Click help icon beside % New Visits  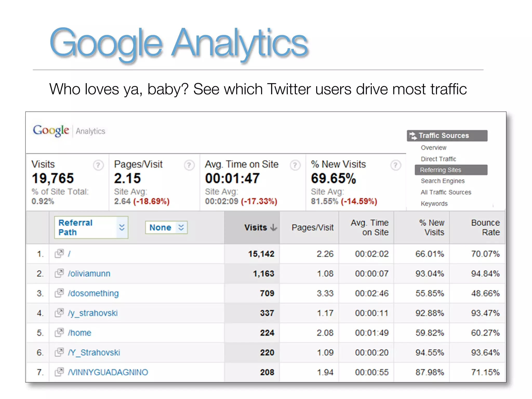click(x=396, y=165)
